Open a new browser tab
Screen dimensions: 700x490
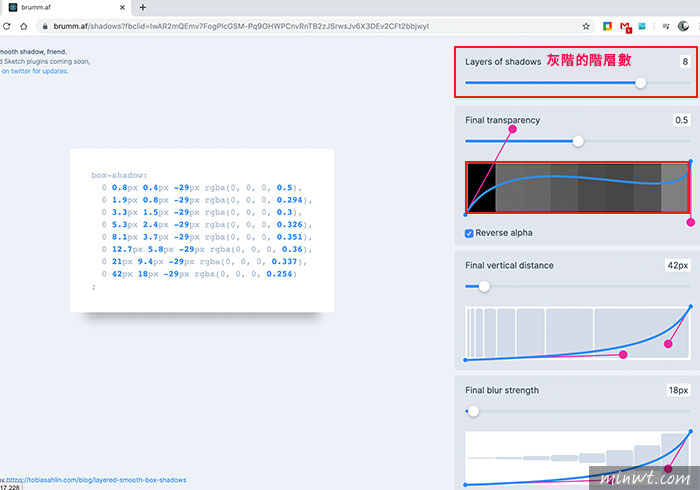coord(143,7)
